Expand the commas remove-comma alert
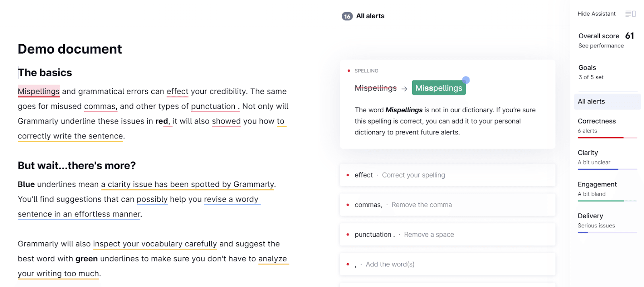 point(447,205)
